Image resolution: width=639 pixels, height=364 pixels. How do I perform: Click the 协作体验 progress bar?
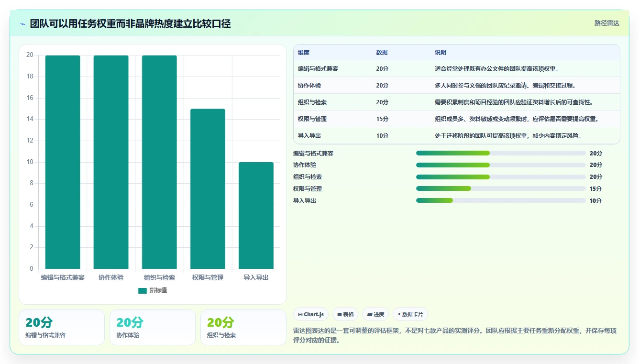[501, 165]
